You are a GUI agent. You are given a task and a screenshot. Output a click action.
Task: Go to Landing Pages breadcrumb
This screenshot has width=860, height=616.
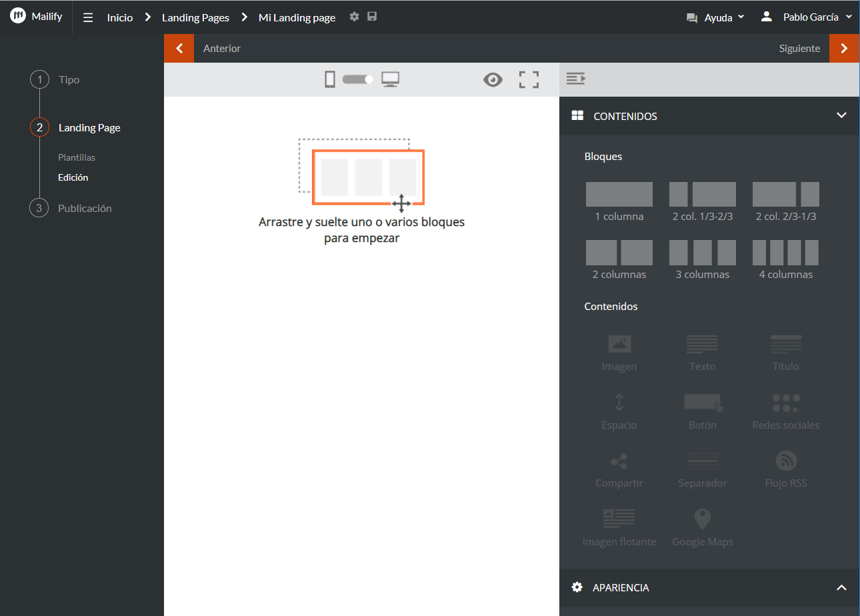[195, 18]
